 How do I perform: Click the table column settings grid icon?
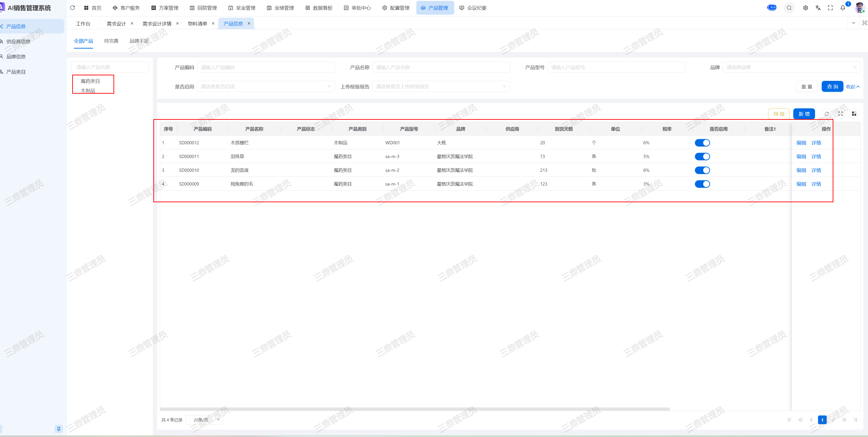point(854,114)
